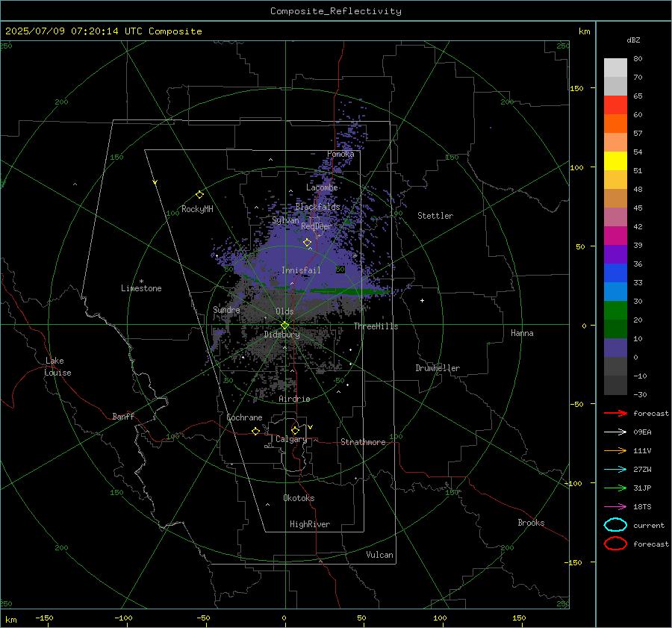Click the Sylvan label on map
Image resolution: width=672 pixels, height=628 pixels.
[x=285, y=220]
